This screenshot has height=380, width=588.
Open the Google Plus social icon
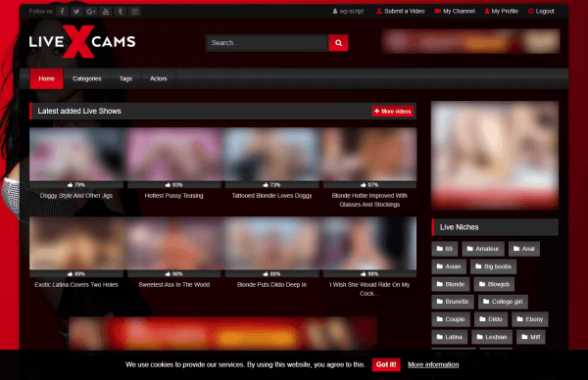[91, 11]
